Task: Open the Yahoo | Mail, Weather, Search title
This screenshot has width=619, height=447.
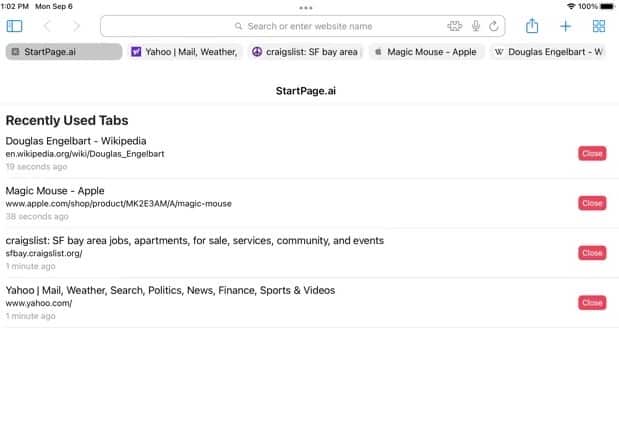Action: (170, 290)
